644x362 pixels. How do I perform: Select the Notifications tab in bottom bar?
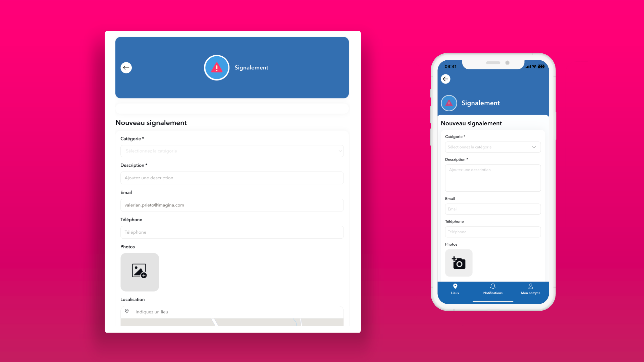[493, 289]
